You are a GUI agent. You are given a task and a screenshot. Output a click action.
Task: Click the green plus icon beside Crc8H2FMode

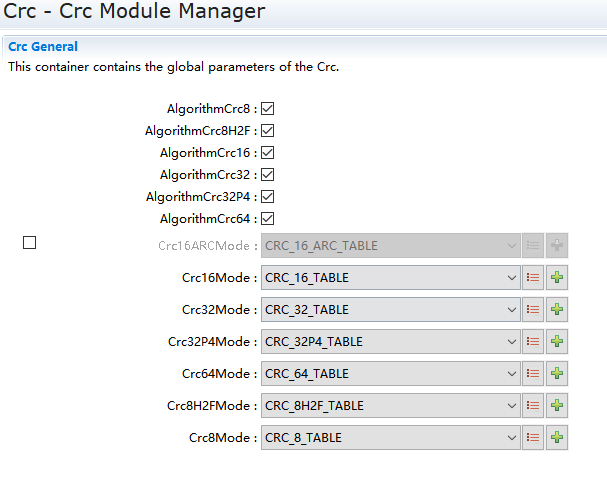(x=557, y=406)
